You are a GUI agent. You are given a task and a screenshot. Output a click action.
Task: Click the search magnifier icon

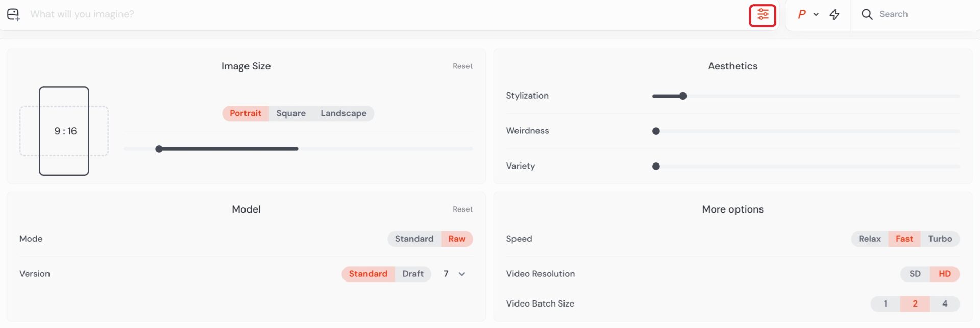click(867, 14)
